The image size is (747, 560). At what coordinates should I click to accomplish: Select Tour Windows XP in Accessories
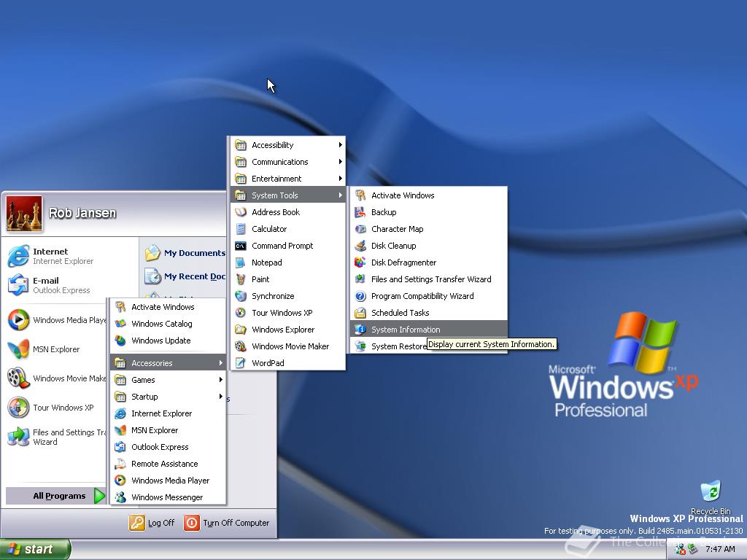coord(287,313)
